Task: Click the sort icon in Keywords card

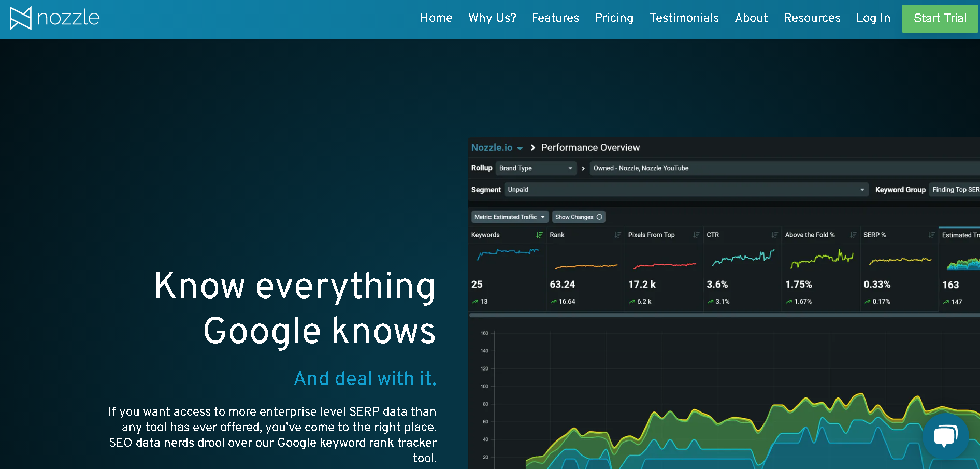Action: 539,235
